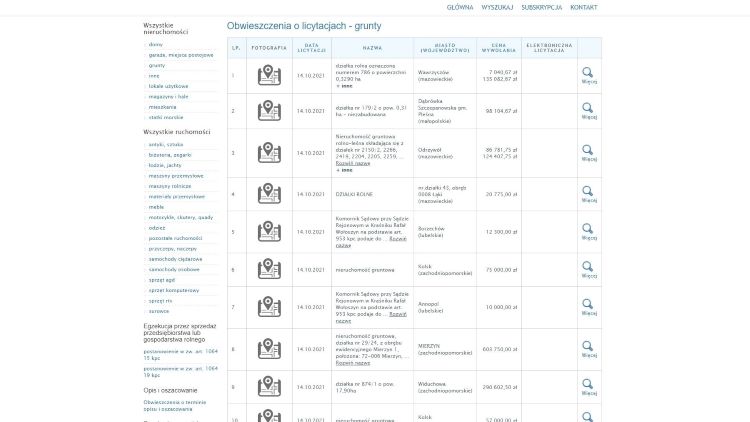Click the magnifier icon in row 6
Screen dimensions: 750x422
pos(588,267)
